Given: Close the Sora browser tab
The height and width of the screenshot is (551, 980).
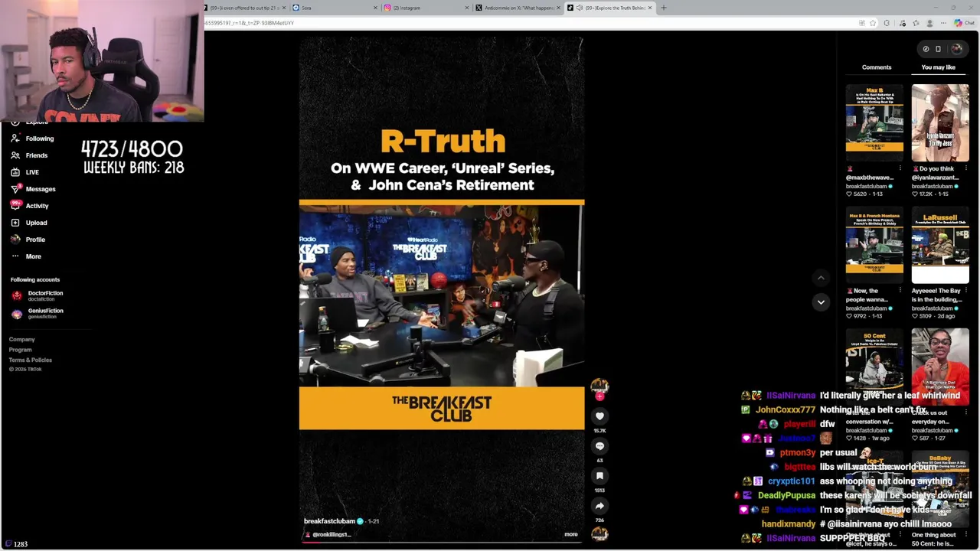Looking at the screenshot, I should click(375, 8).
